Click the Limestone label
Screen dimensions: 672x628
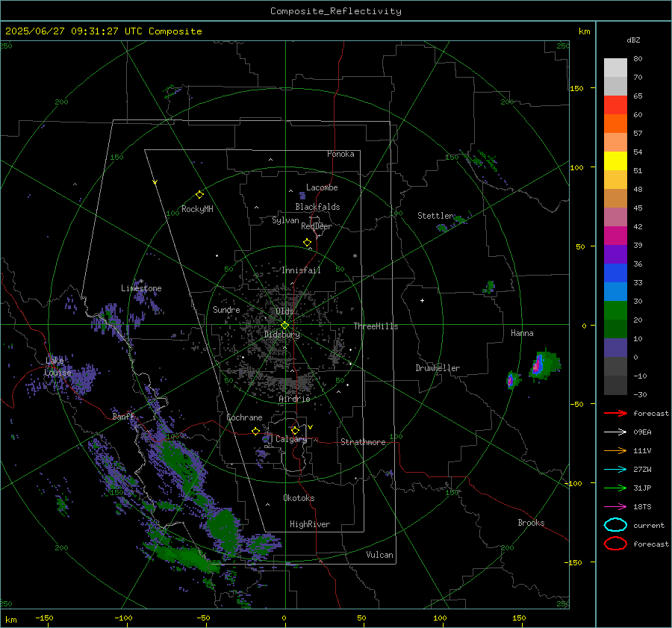coord(141,288)
